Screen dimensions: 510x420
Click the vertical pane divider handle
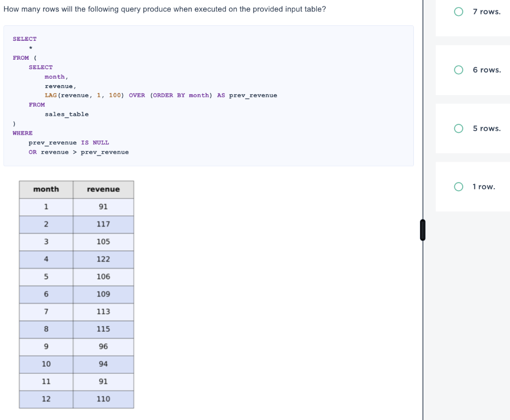tap(422, 230)
